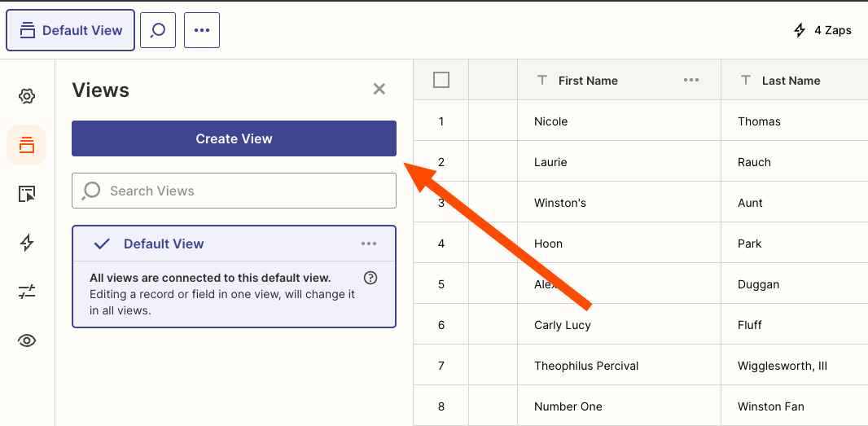Select the Theophilus Percival cell
The height and width of the screenshot is (426, 868).
[619, 366]
